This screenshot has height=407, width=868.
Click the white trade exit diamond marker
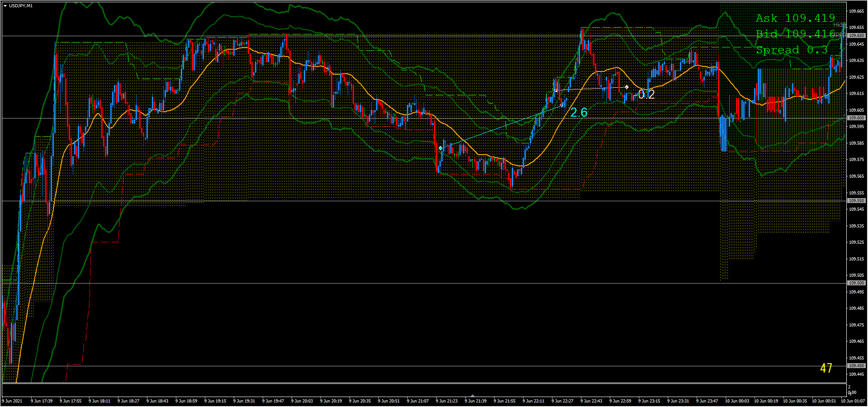(627, 87)
